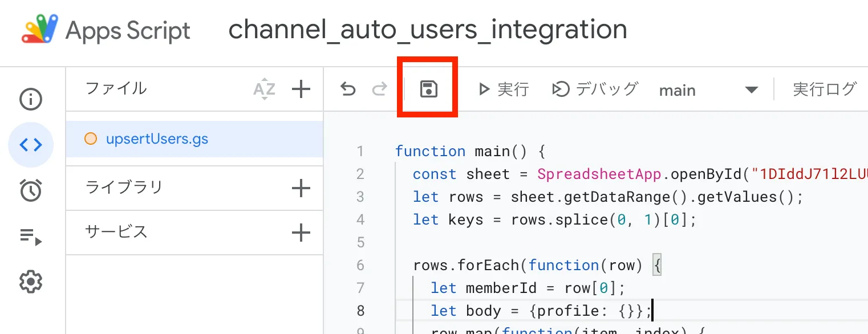Open the Executions list icon
This screenshot has height=334, width=868.
tap(31, 236)
